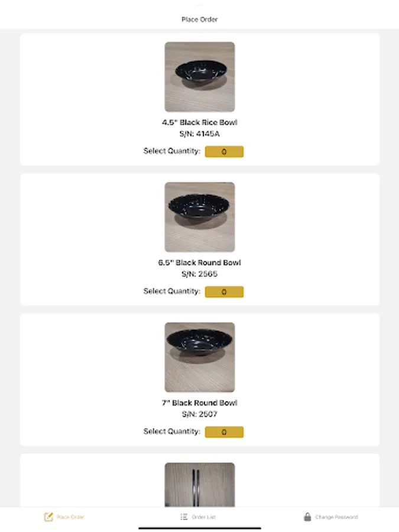Viewport: 399px width, 532px height.
Task: Open quantity selector for 6.5" Black Round Bowl
Action: click(x=224, y=292)
